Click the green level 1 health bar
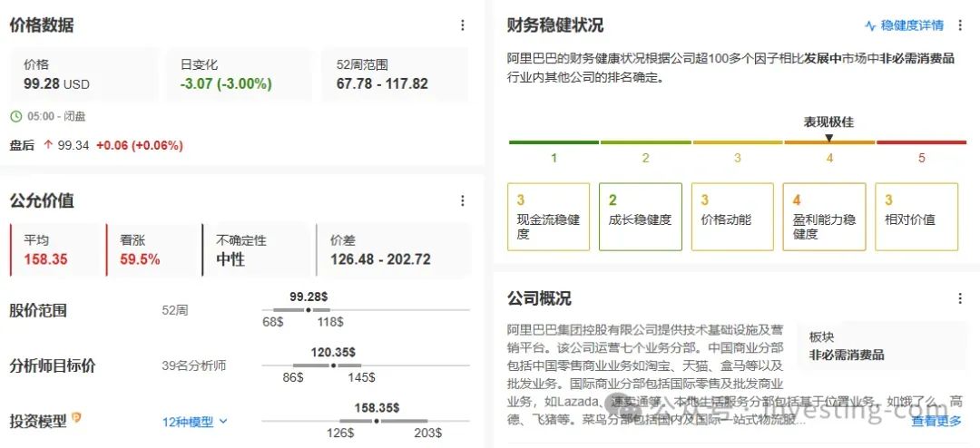This screenshot has width=980, height=448. [554, 142]
